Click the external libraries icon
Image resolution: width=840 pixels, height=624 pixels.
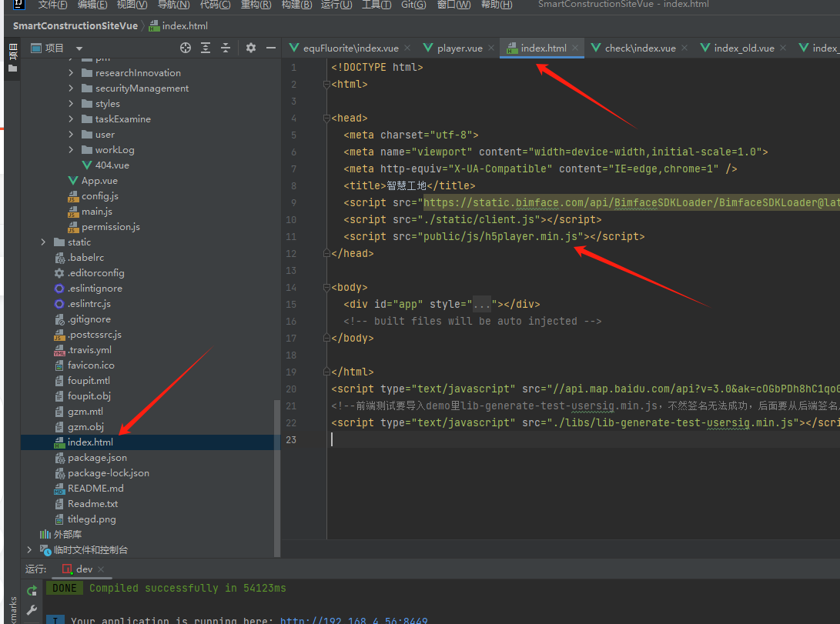click(45, 535)
